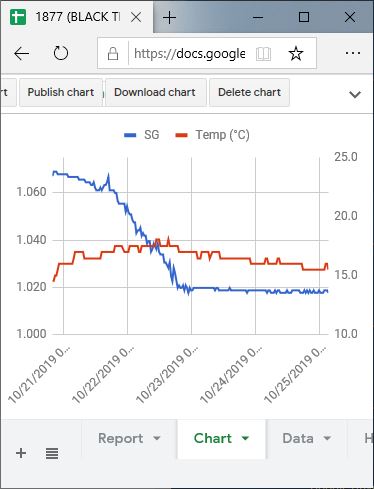Viewport: 374px width, 489px height.
Task: Open reading view book icon
Action: (263, 53)
